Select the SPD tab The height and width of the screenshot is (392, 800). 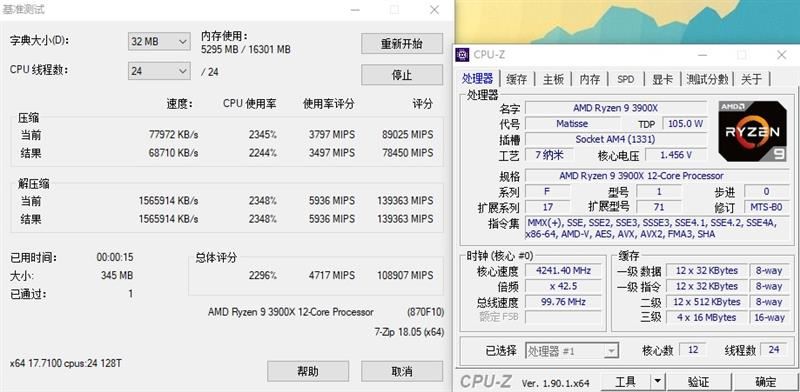[x=626, y=79]
